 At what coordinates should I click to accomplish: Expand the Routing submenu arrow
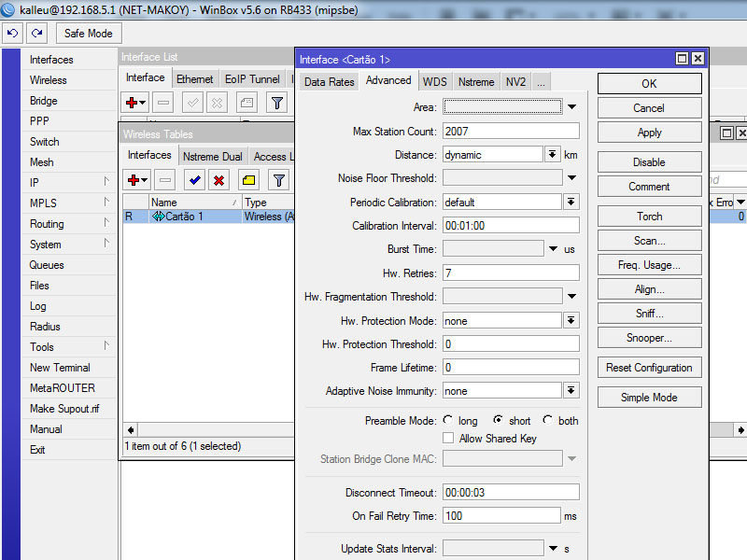point(106,222)
